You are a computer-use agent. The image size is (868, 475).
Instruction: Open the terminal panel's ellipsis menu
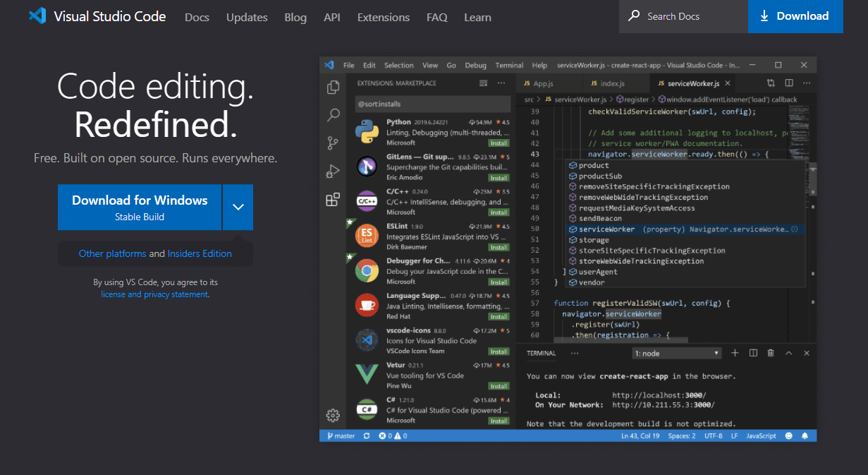575,353
